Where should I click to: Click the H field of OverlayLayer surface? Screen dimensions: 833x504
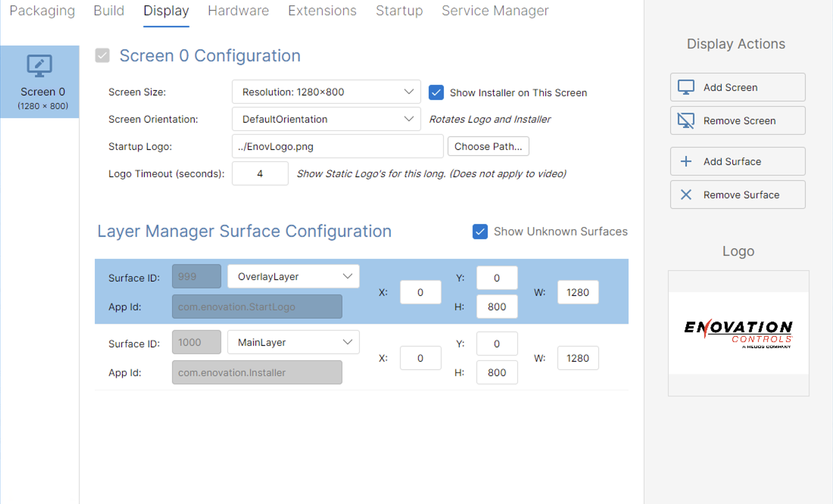coord(497,306)
